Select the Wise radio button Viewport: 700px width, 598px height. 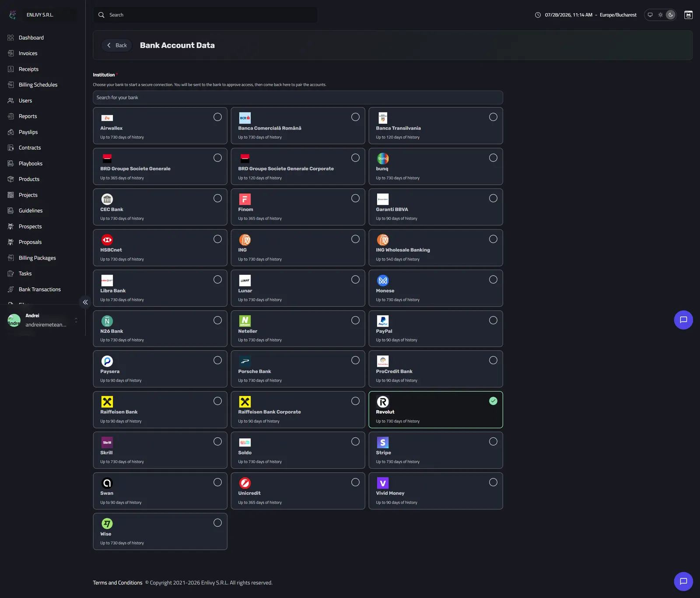pos(217,523)
